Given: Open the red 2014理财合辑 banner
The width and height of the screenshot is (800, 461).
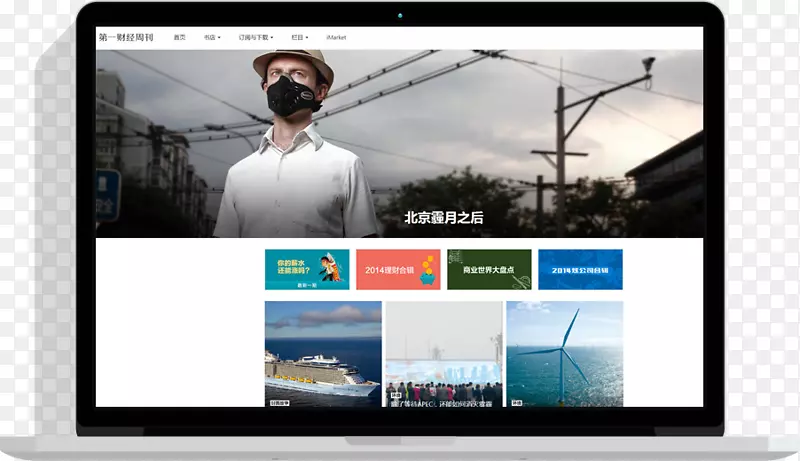Looking at the screenshot, I should (398, 269).
